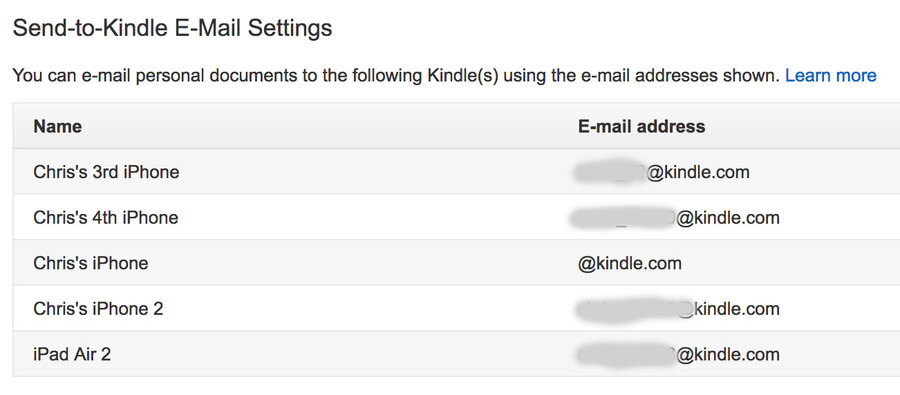Viewport: 900px width, 395px height.
Task: Select the Chris's 3rd iPhone device name
Action: 106,172
